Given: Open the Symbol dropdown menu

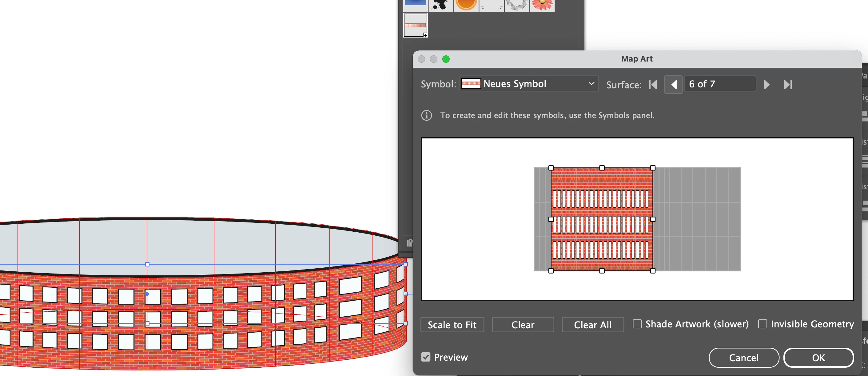Looking at the screenshot, I should click(x=529, y=84).
